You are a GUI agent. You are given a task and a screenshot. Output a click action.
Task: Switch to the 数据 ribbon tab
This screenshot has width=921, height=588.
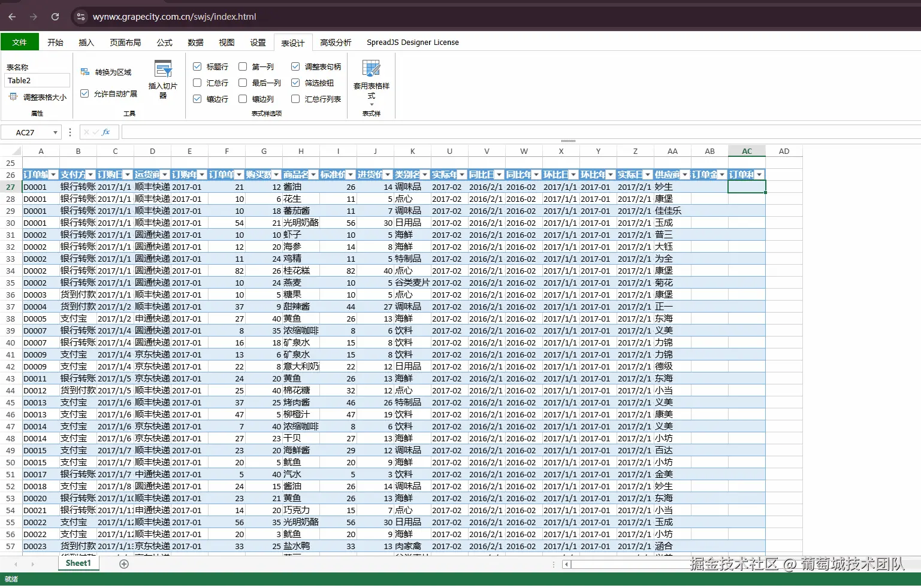pos(195,42)
